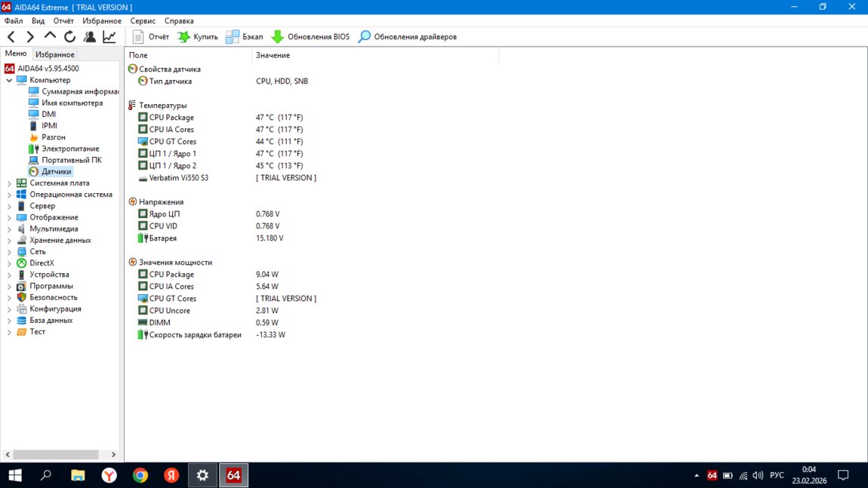Go up one level with Up arrow
868x488 pixels.
click(x=50, y=36)
